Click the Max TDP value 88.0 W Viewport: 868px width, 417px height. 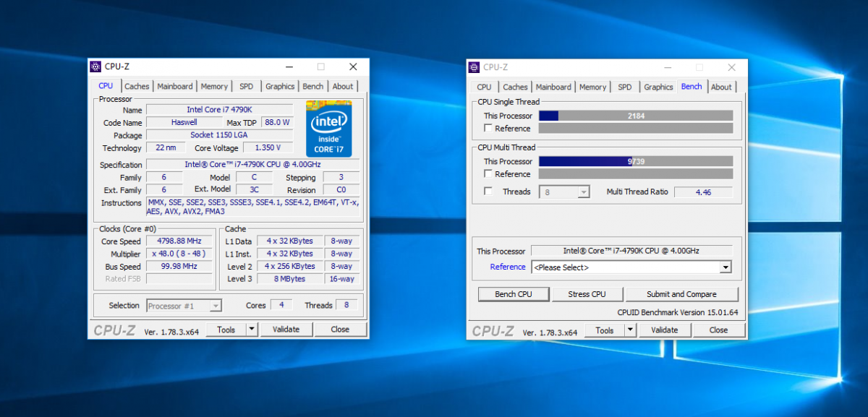click(277, 123)
